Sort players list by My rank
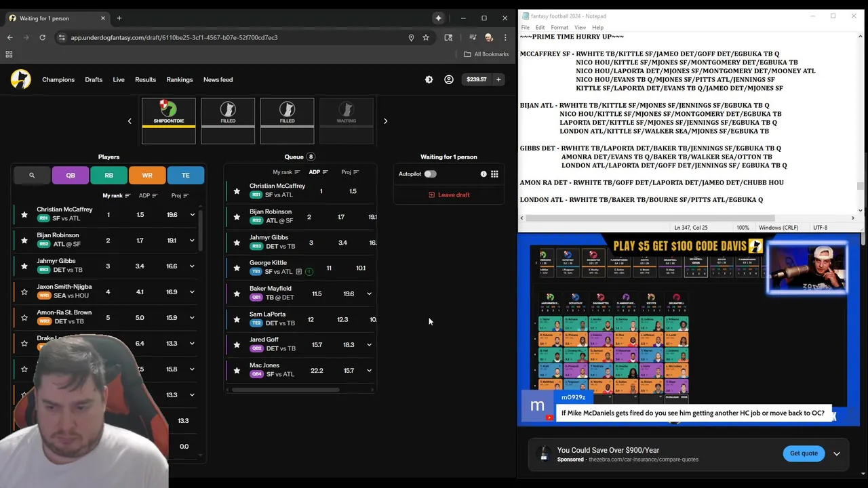The image size is (868, 488). 117,196
